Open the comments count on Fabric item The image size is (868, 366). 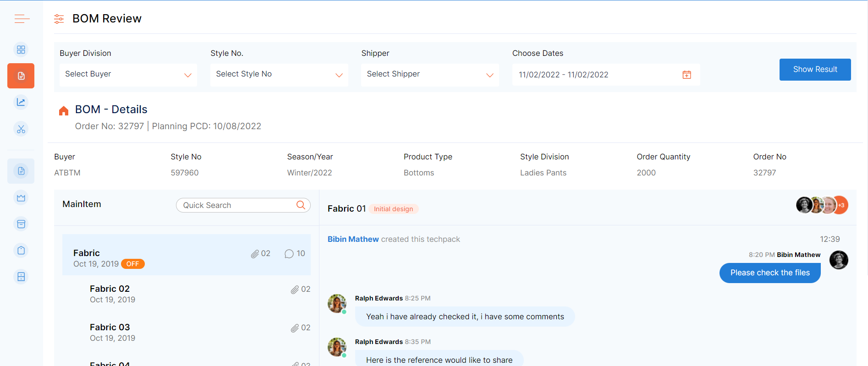[x=295, y=254]
